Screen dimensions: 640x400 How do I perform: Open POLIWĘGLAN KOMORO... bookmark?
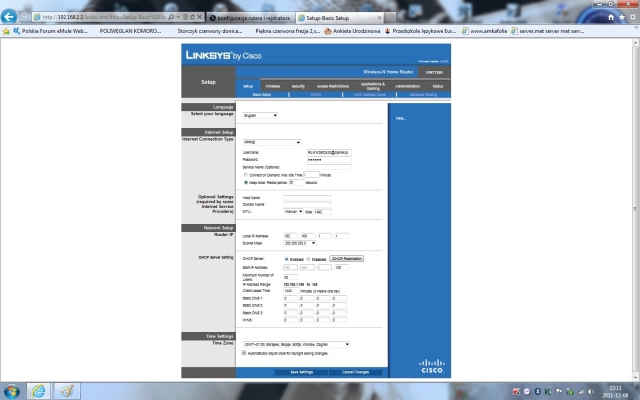(130, 31)
